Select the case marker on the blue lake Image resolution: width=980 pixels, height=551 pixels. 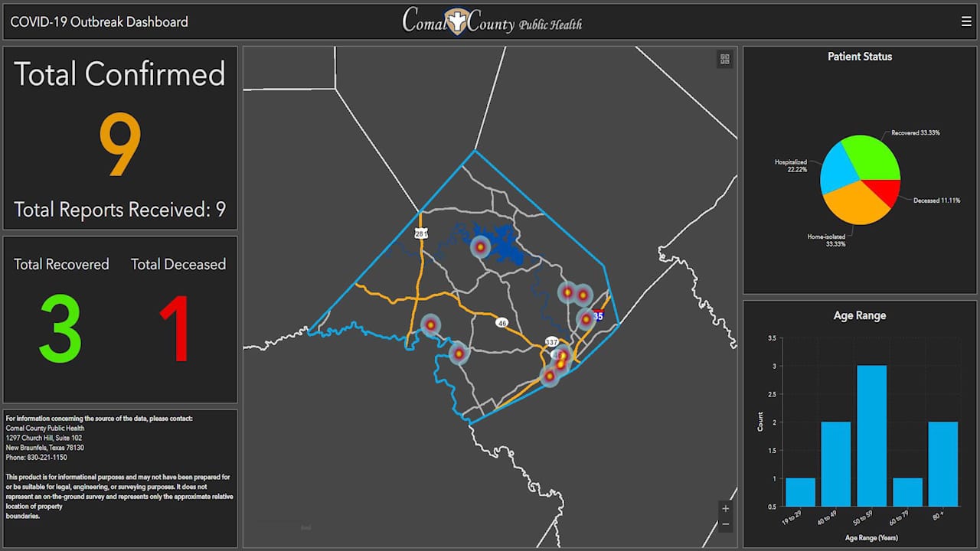coord(480,247)
